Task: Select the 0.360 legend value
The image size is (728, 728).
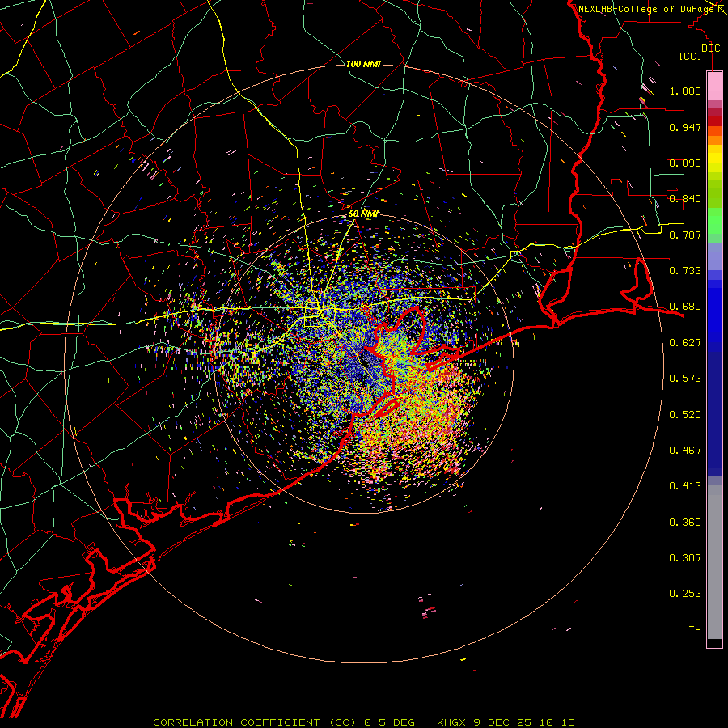Action: (685, 523)
